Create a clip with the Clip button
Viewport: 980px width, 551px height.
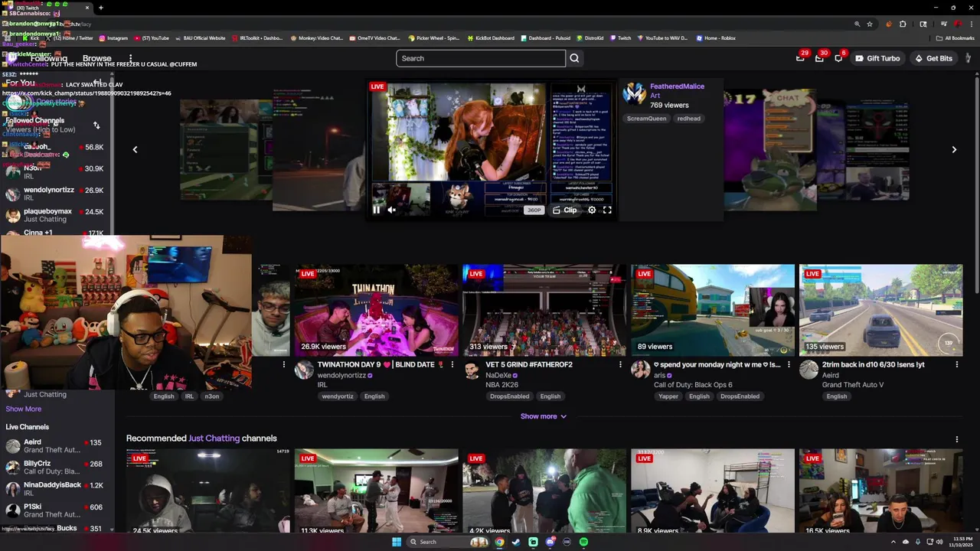click(x=565, y=210)
